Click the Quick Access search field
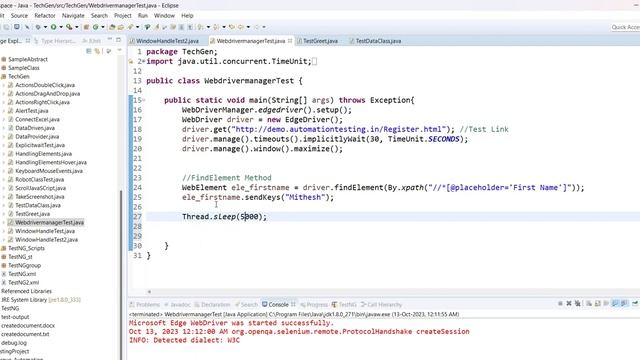The image size is (640, 360). [x=625, y=27]
